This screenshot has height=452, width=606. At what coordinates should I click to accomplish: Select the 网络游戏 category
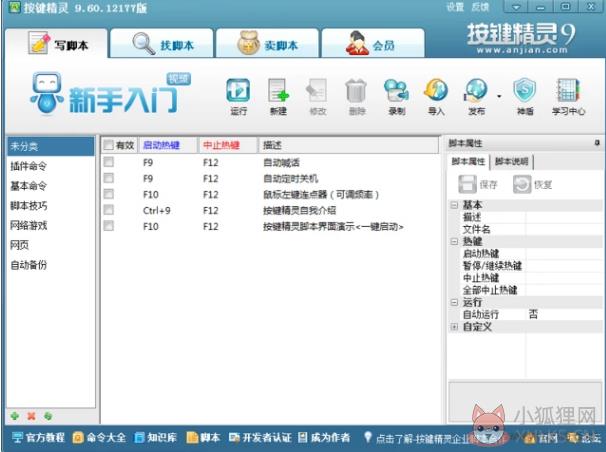click(51, 225)
